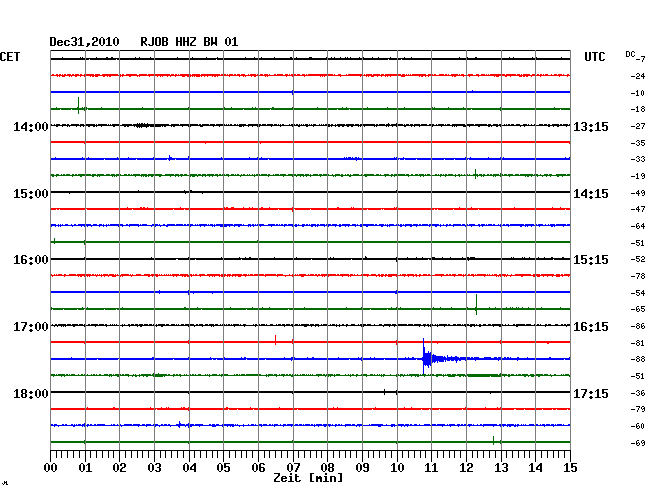Select minute tick label 09

pyautogui.click(x=362, y=467)
